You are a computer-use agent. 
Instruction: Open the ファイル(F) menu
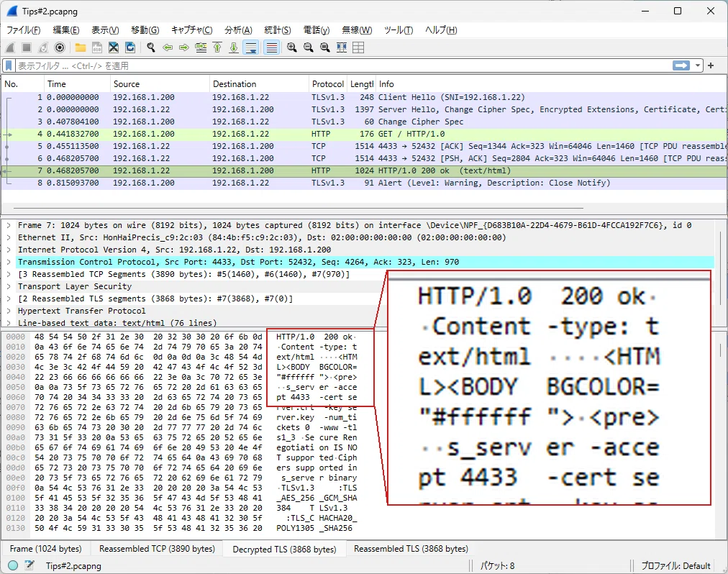pyautogui.click(x=23, y=30)
